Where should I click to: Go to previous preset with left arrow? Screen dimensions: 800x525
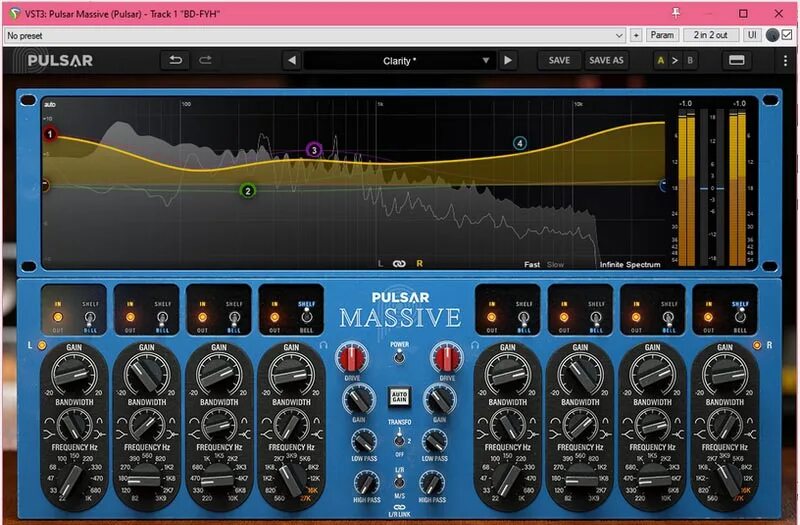point(292,60)
